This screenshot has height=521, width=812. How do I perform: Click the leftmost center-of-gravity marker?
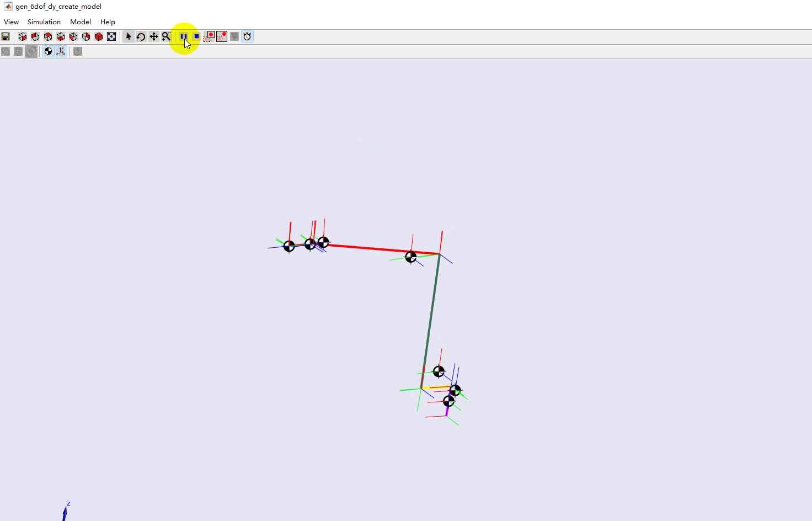pos(289,246)
